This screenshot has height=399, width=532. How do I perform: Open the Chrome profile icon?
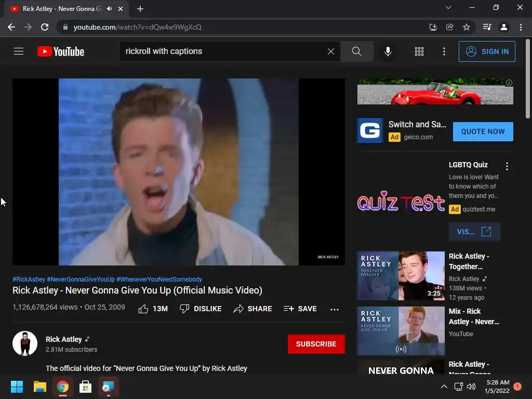coord(504,27)
